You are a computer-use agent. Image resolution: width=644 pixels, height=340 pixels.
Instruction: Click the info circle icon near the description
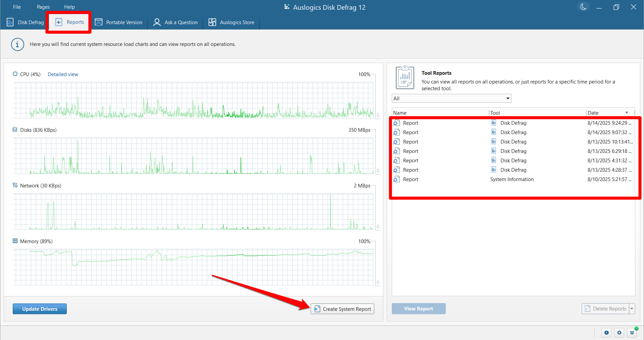pyautogui.click(x=17, y=44)
